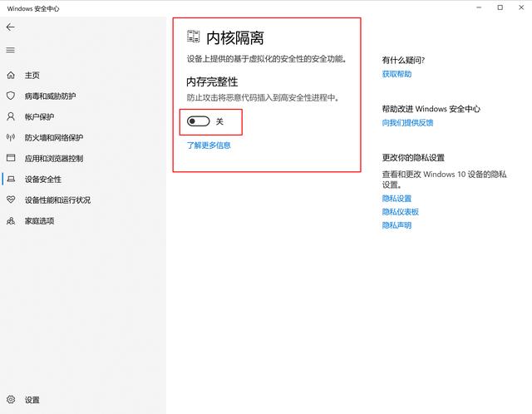Click the 向我们提供反馈 link

tap(407, 123)
